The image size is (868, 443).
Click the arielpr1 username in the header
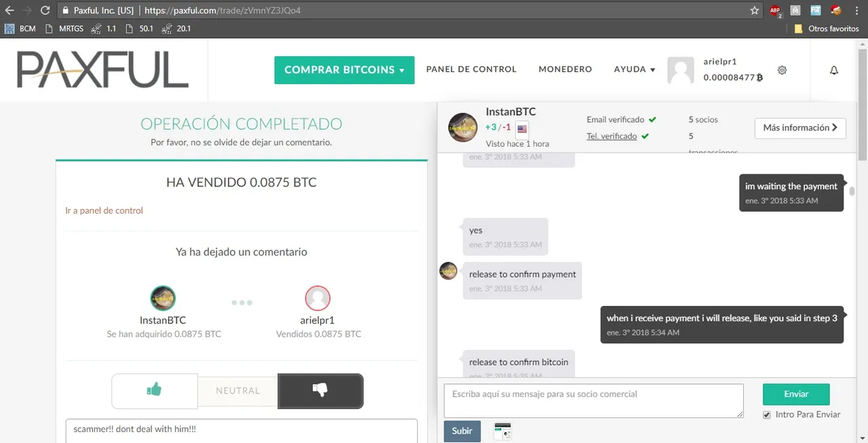(720, 62)
